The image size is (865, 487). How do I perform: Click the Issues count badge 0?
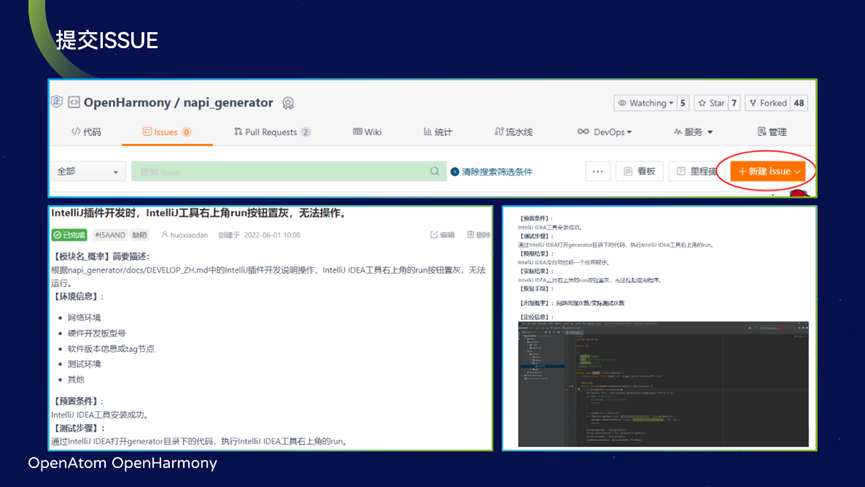(186, 132)
